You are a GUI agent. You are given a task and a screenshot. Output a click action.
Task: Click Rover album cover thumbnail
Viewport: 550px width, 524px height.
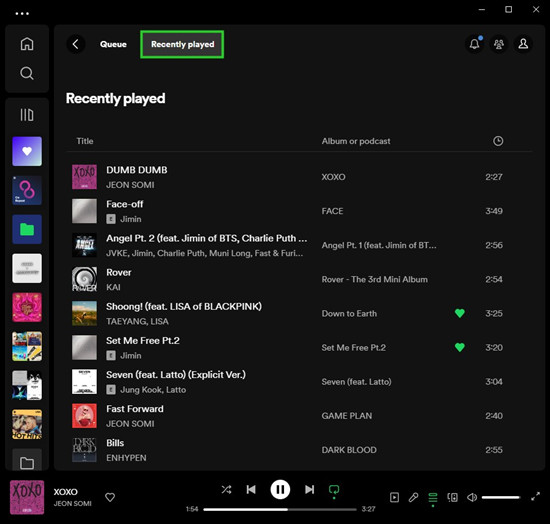[84, 280]
